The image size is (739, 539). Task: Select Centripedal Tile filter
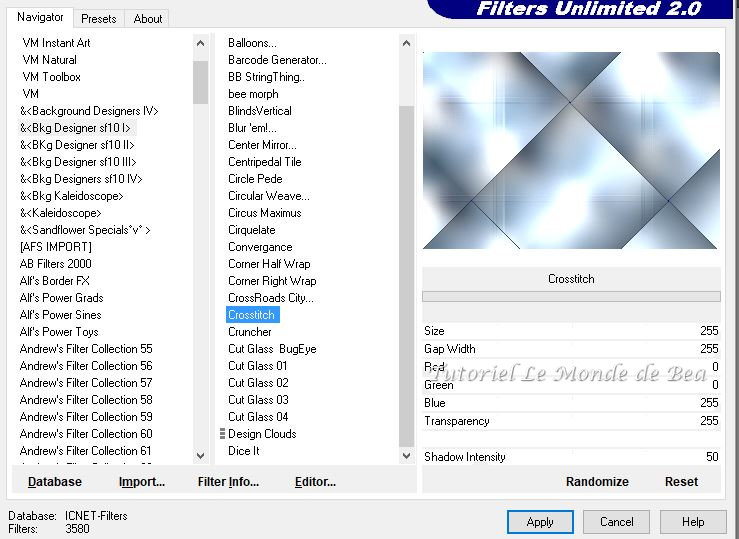(264, 162)
